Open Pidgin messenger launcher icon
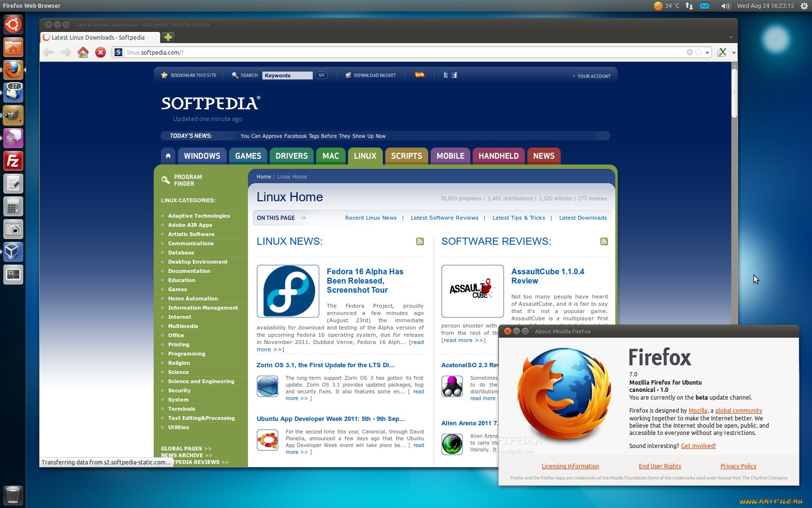The height and width of the screenshot is (508, 812). (x=13, y=138)
